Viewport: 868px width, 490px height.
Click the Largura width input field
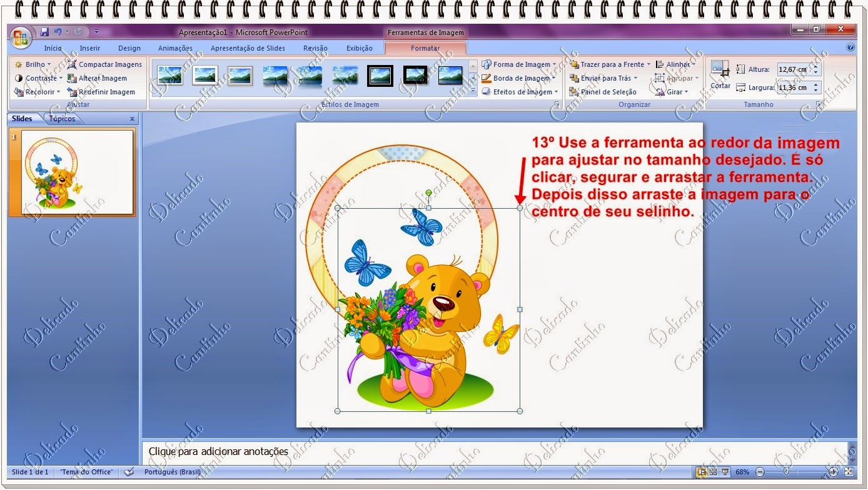[x=793, y=87]
